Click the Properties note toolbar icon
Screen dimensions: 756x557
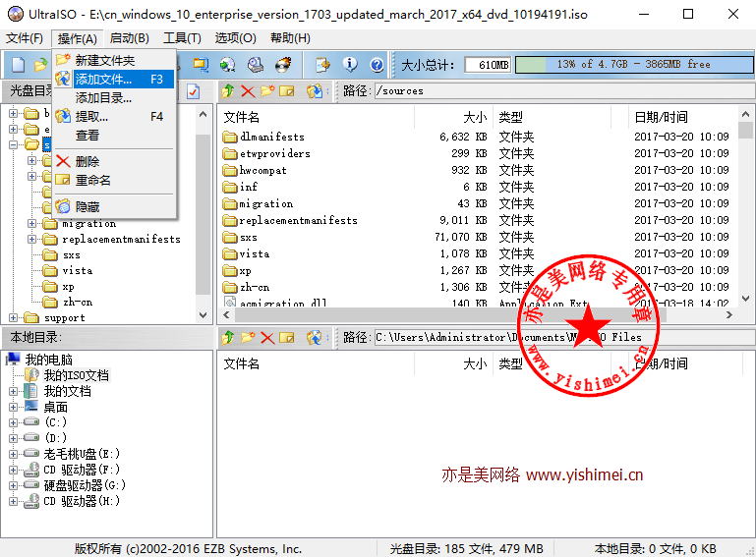tap(322, 65)
